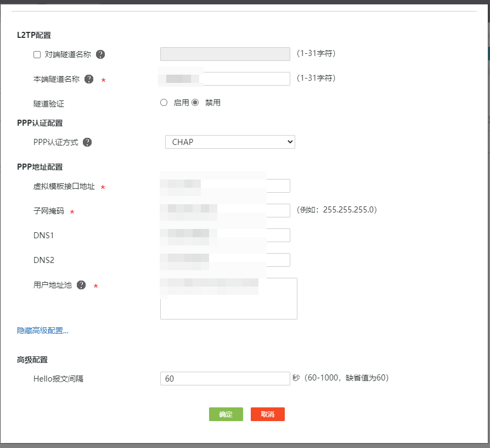Click inside the 用户地址池 text area
The image size is (490, 448).
228,298
